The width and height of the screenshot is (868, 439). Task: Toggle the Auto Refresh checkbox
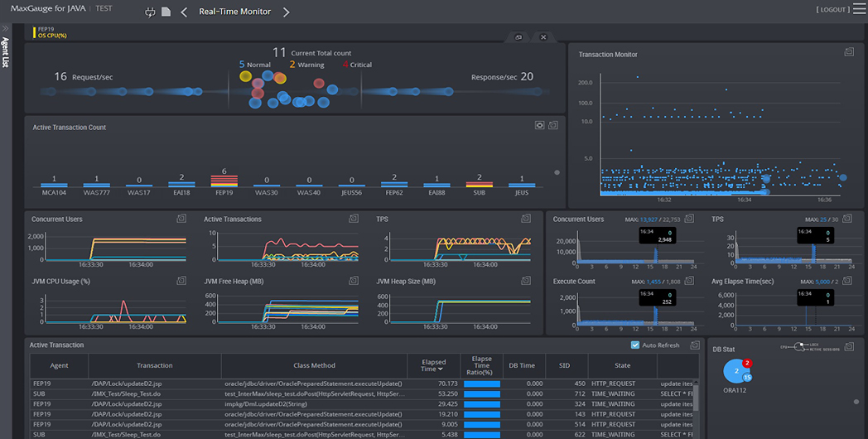pos(635,345)
